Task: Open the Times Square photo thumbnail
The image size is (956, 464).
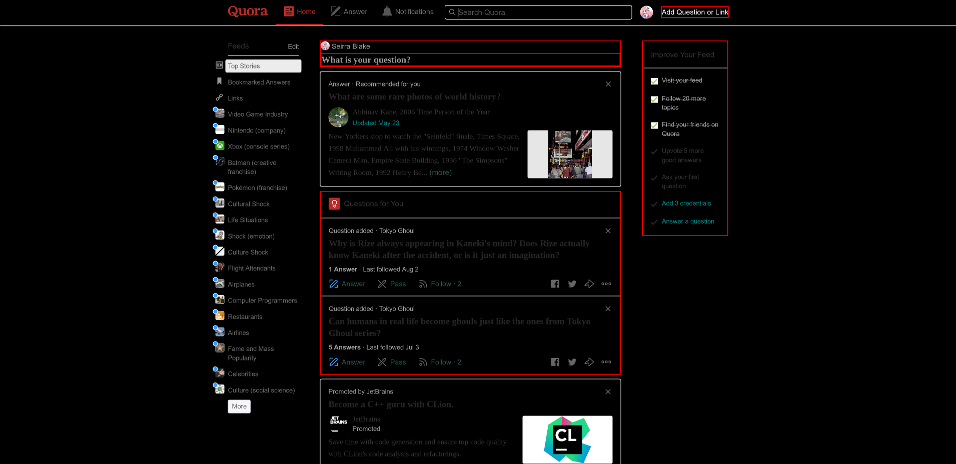Action: [569, 154]
